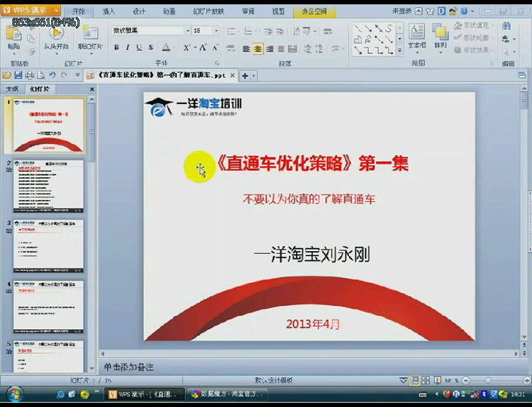Expand the WPS 演示 application menu arrow
Screen dimensions: 532x407
[56, 11]
